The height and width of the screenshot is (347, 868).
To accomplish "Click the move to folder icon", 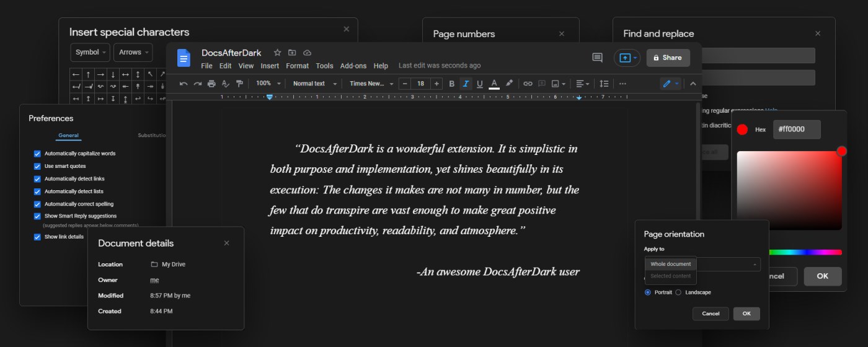I will (x=292, y=53).
